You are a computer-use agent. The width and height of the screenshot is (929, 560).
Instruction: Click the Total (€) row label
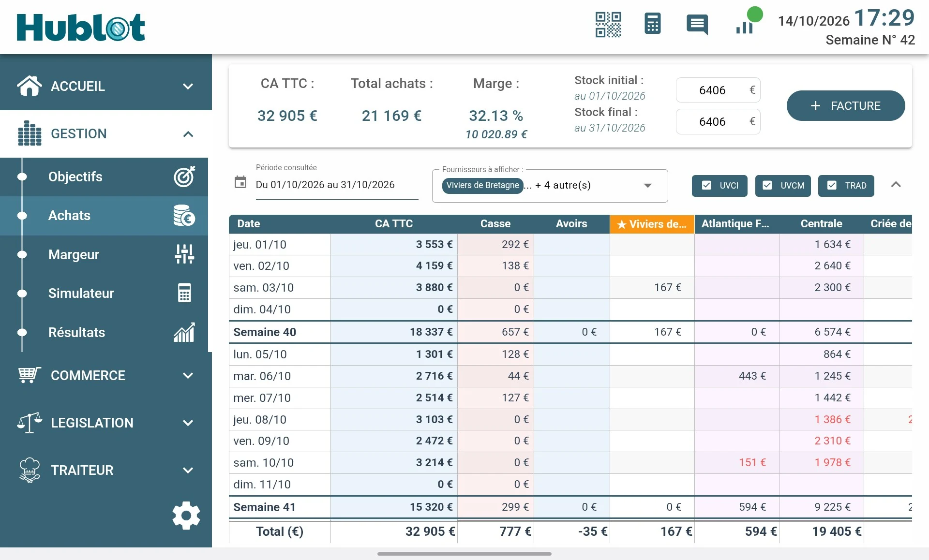click(x=280, y=532)
